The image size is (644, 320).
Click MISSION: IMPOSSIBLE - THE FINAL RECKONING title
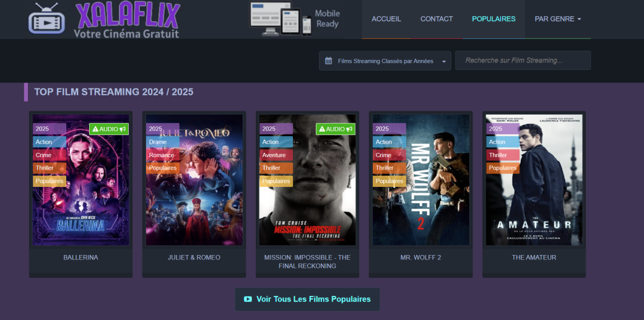[308, 262]
